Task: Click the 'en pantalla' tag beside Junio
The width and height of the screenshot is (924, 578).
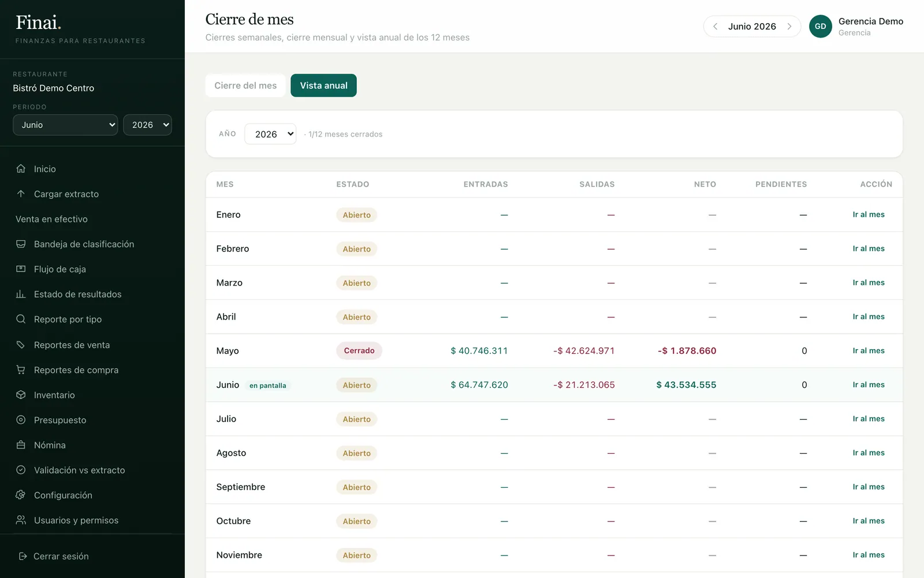Action: tap(268, 386)
